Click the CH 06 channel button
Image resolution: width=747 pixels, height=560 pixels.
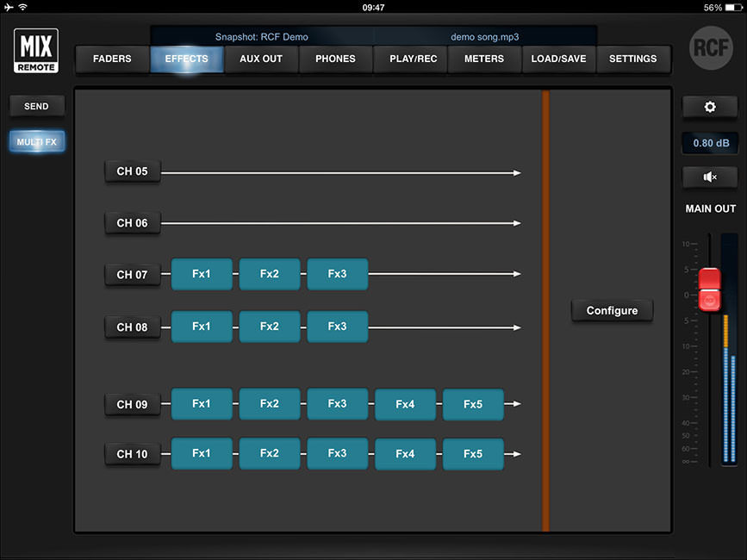(132, 223)
